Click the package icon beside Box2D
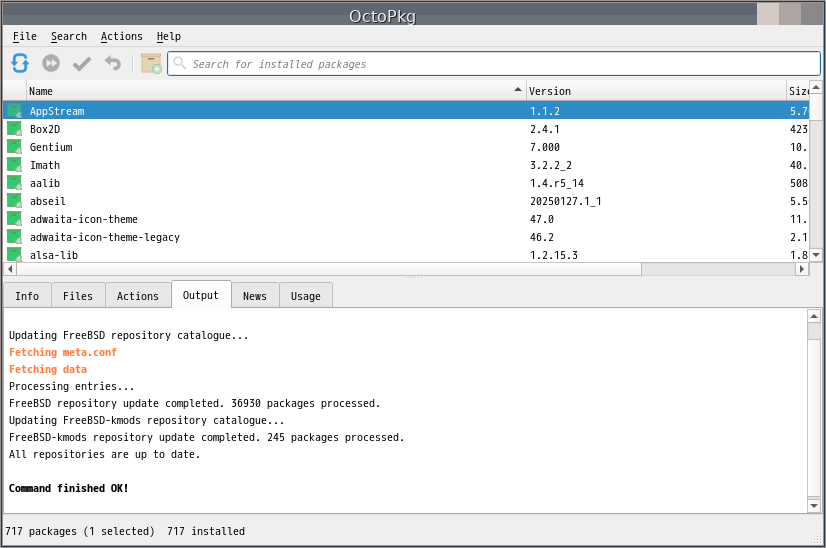 coord(14,129)
